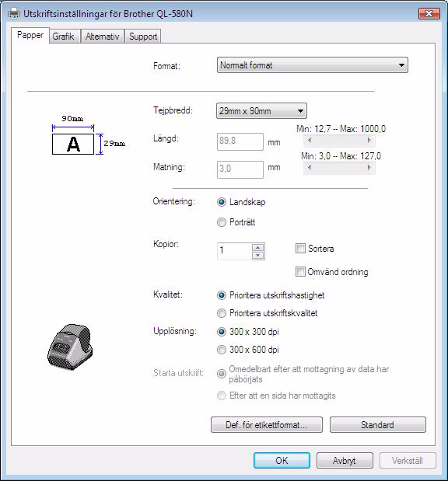Click Def. för etikettformat button
Viewport: 448px width, 481px height.
[x=267, y=425]
